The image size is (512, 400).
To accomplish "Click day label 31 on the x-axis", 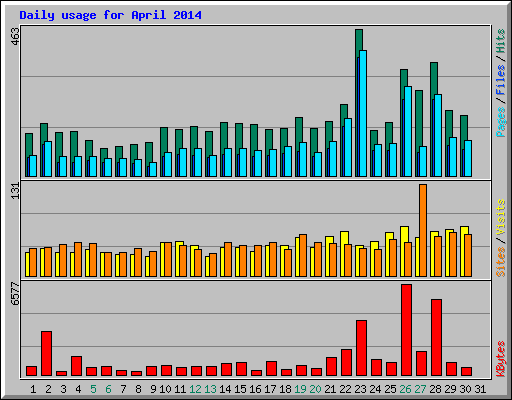I will pyautogui.click(x=480, y=389).
